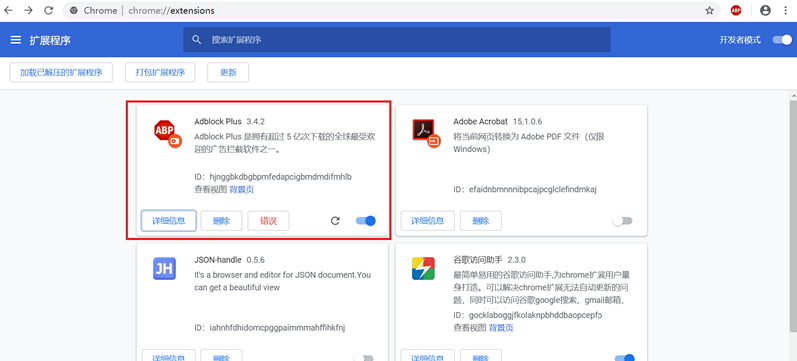Viewport: 797px width, 361px height.
Task: Click the search magnifier icon
Action: (197, 40)
